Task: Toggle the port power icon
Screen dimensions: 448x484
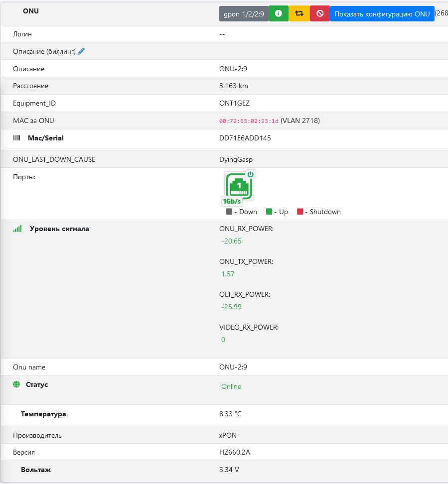Action: click(x=251, y=174)
